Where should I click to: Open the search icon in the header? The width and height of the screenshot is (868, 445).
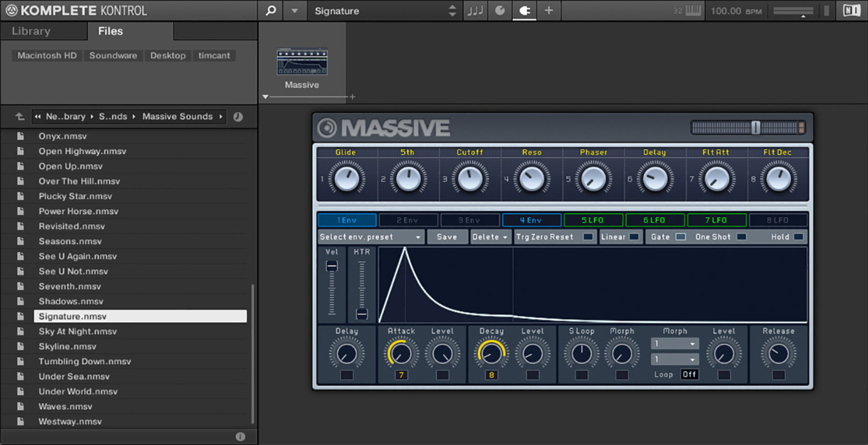270,10
